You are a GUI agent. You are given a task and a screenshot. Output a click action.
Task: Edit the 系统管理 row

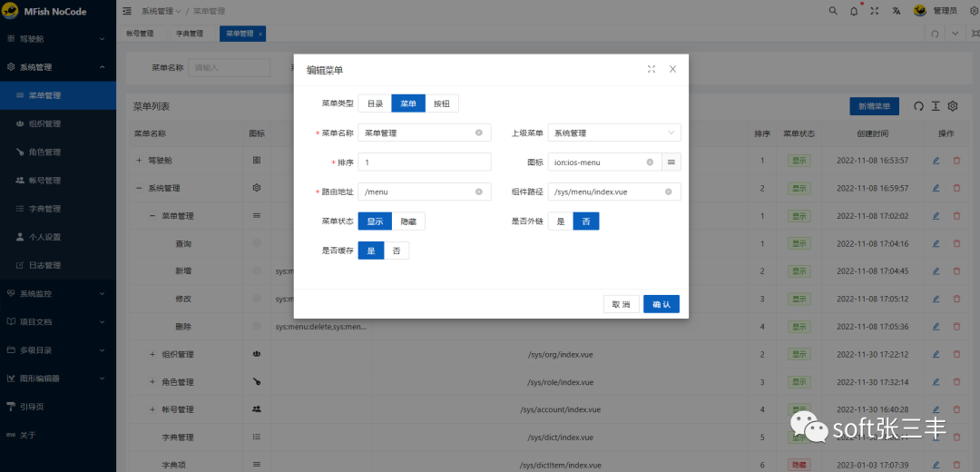pyautogui.click(x=936, y=188)
